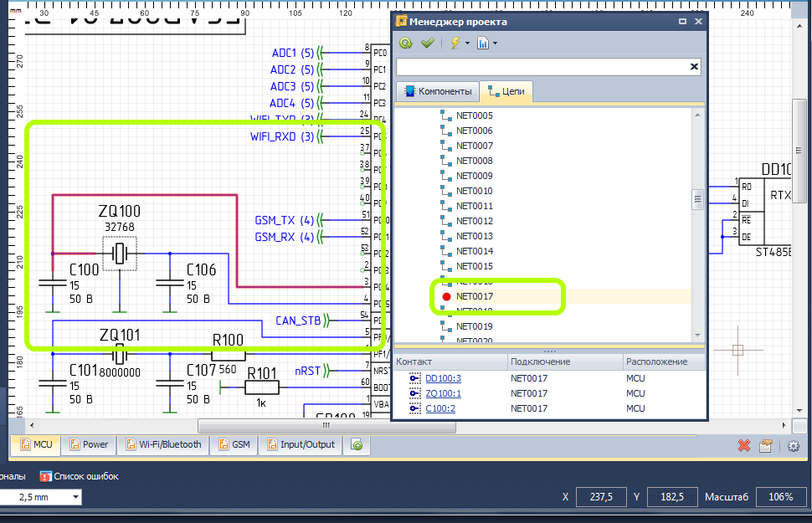Click pin icon next to DD100:3
812x523 pixels.
pyautogui.click(x=415, y=378)
